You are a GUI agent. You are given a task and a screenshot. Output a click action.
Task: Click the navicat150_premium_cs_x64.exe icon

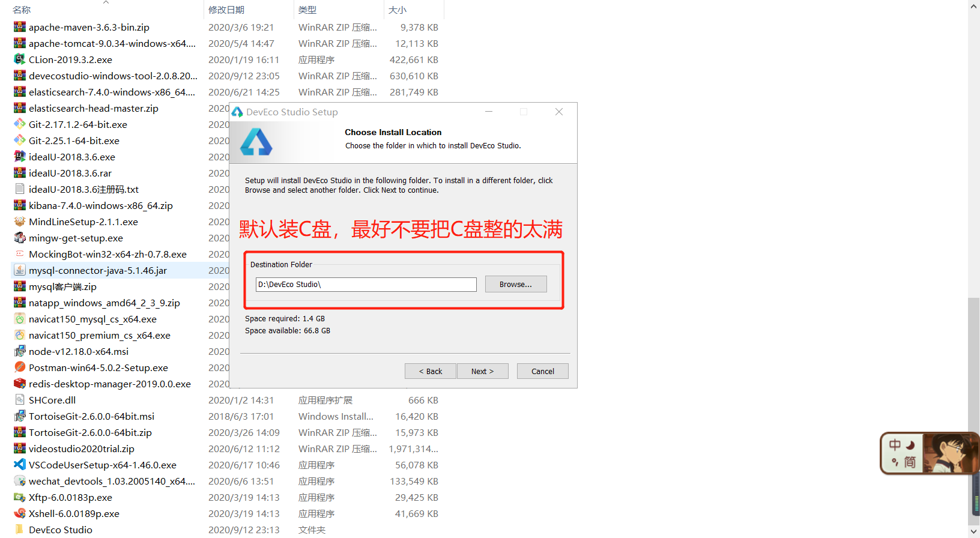20,335
